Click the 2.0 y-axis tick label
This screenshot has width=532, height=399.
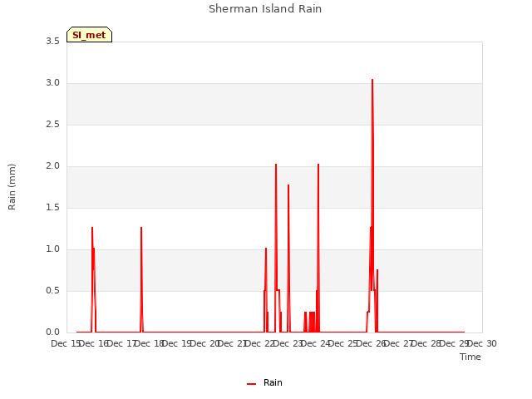pyautogui.click(x=52, y=166)
